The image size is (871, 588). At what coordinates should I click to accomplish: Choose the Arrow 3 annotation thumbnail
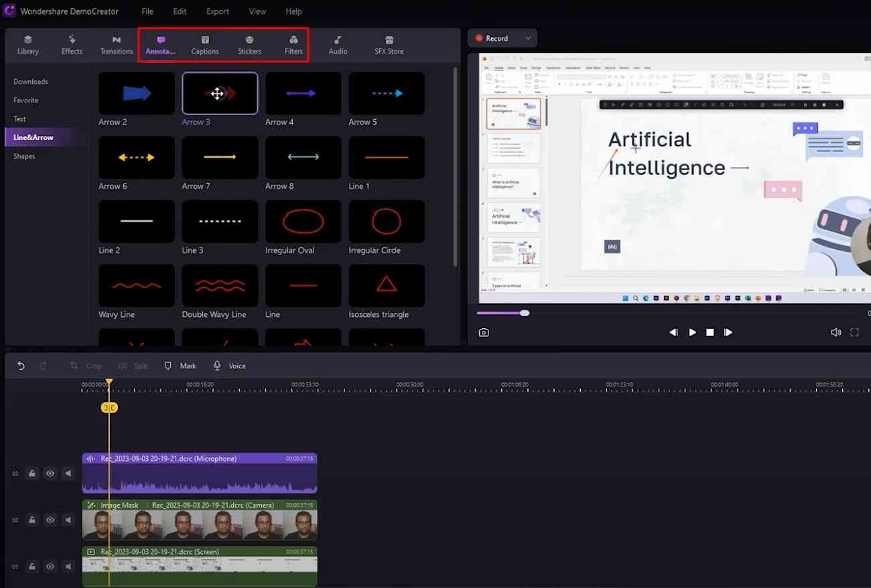(220, 93)
